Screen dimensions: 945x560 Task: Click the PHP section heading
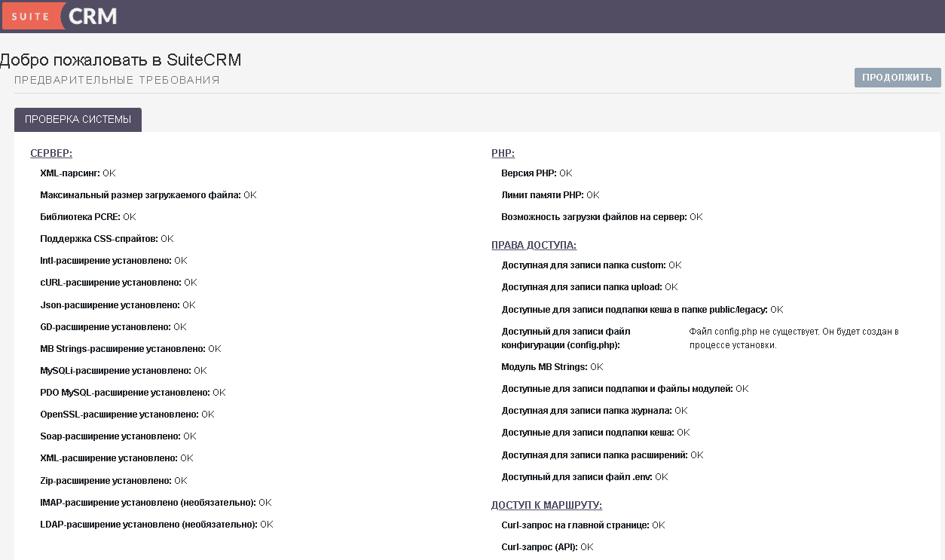(503, 153)
